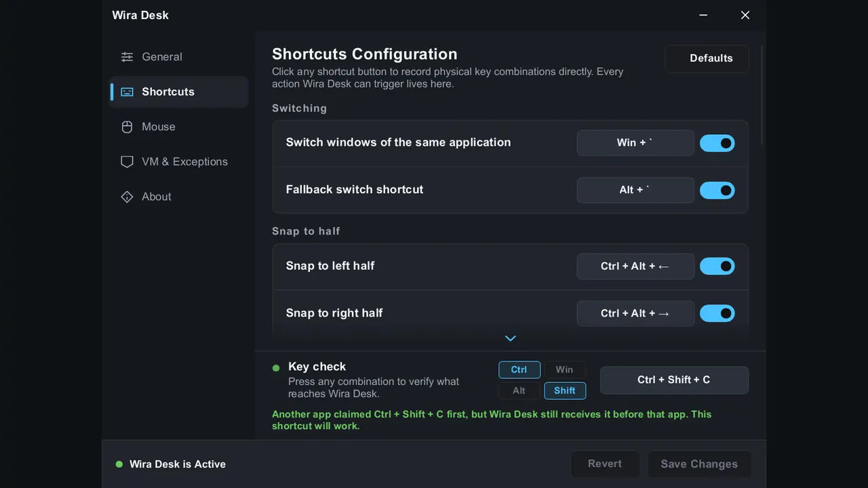Image resolution: width=868 pixels, height=488 pixels.
Task: Open the VM & Exceptions tab
Action: point(179,162)
